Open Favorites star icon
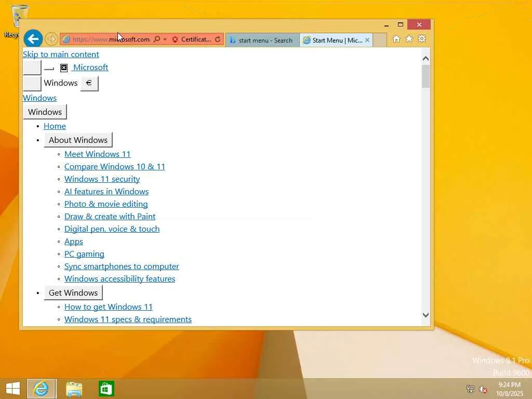The image size is (532, 399). (x=409, y=38)
